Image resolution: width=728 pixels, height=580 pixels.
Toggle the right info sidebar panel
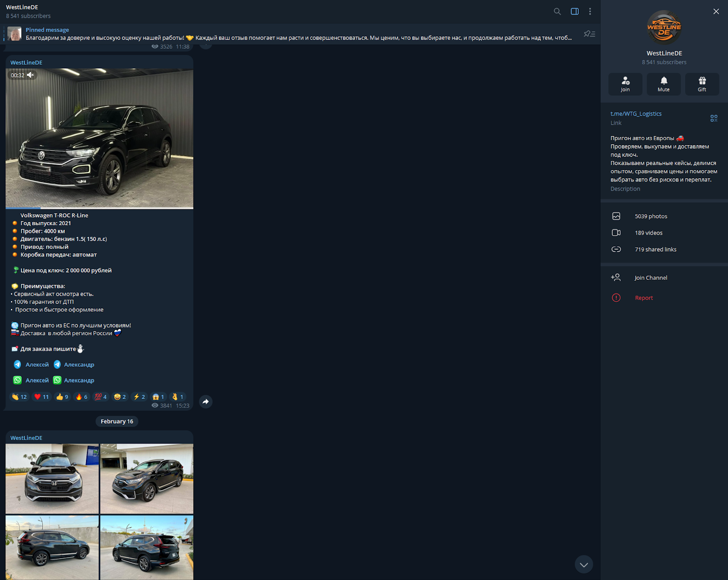[575, 11]
